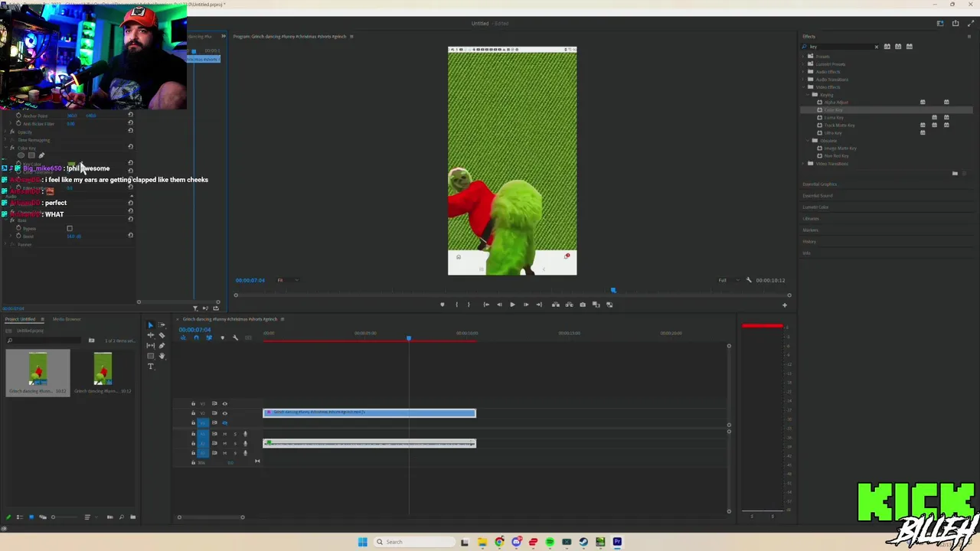
Task: Go to In point
Action: [486, 305]
